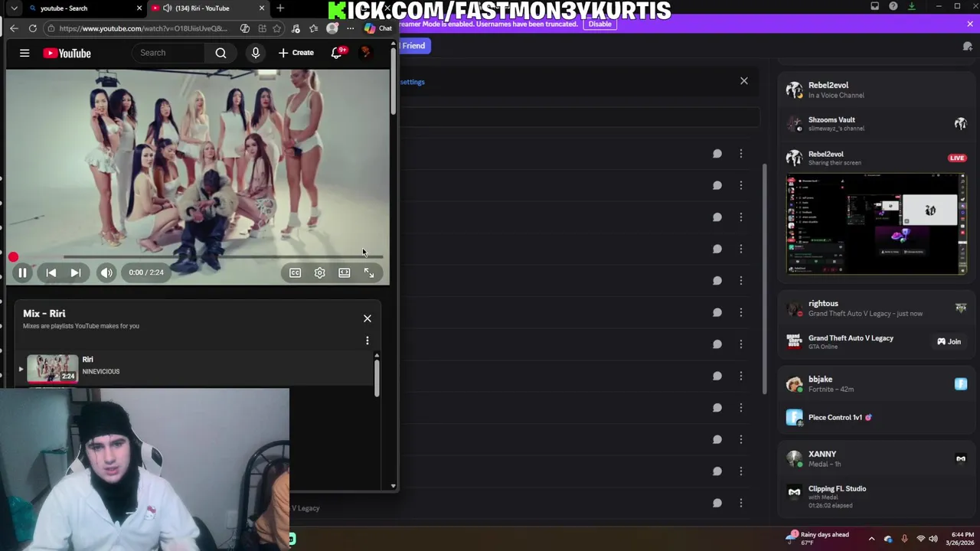The height and width of the screenshot is (551, 980).
Task: Open rightous activity card
Action: coord(876,308)
